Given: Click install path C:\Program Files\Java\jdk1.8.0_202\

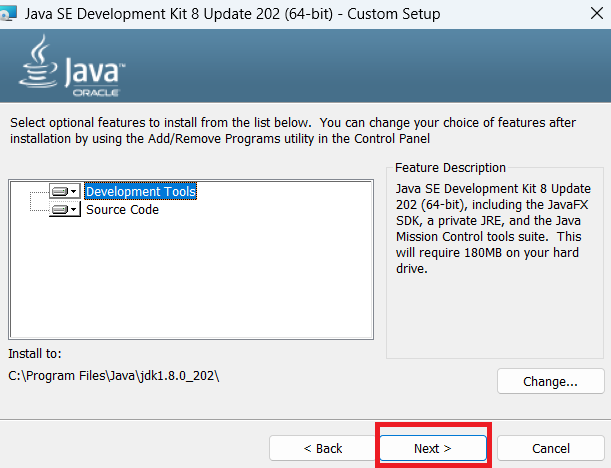Looking at the screenshot, I should click(114, 376).
